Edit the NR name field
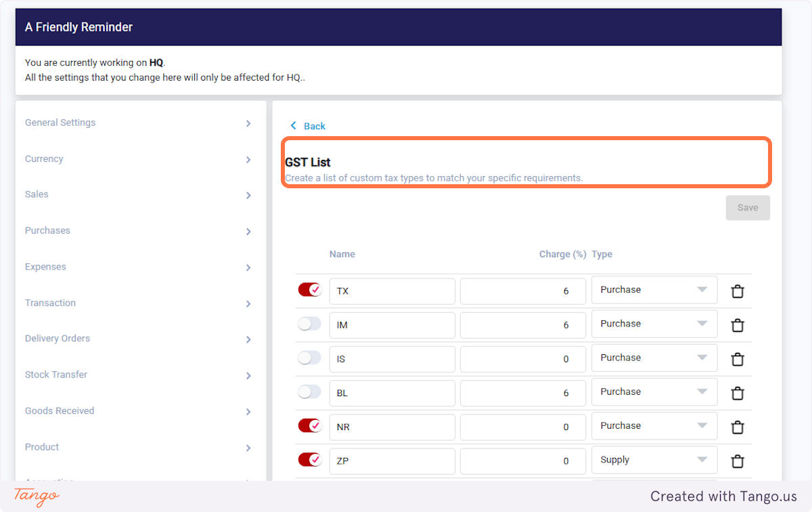 coord(392,427)
